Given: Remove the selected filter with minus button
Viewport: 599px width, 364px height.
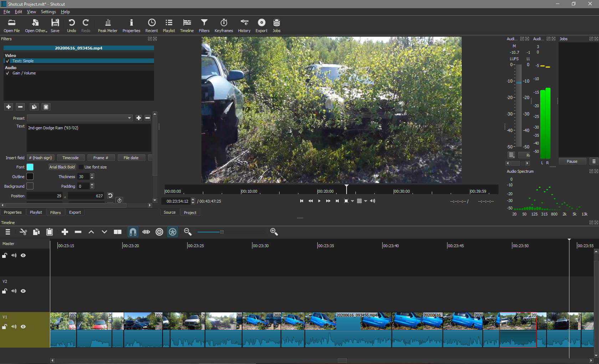Looking at the screenshot, I should coord(20,107).
